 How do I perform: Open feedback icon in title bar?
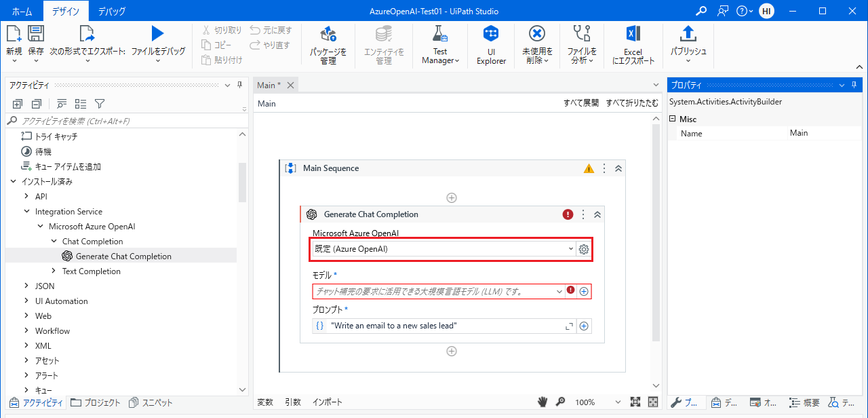pos(724,11)
